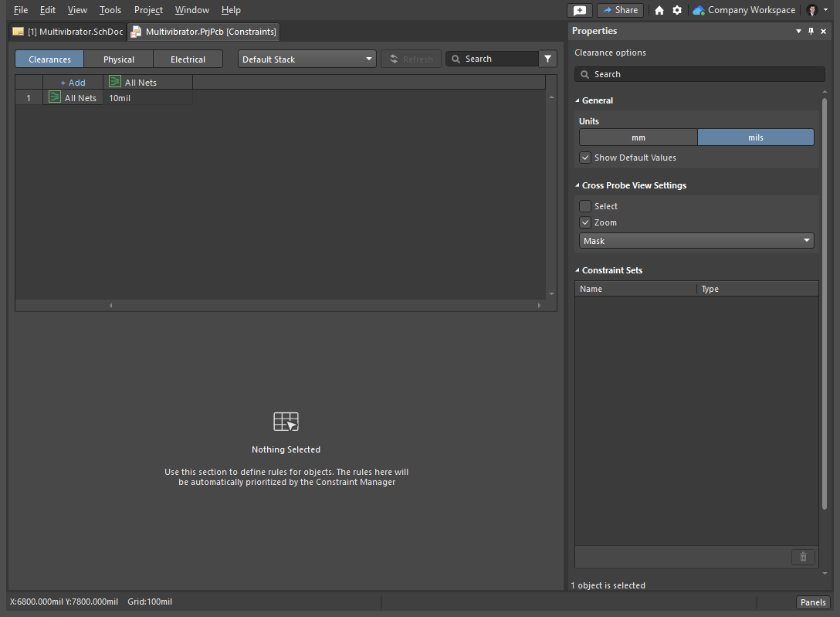The width and height of the screenshot is (840, 617).
Task: Click the filter funnel icon
Action: [x=547, y=59]
